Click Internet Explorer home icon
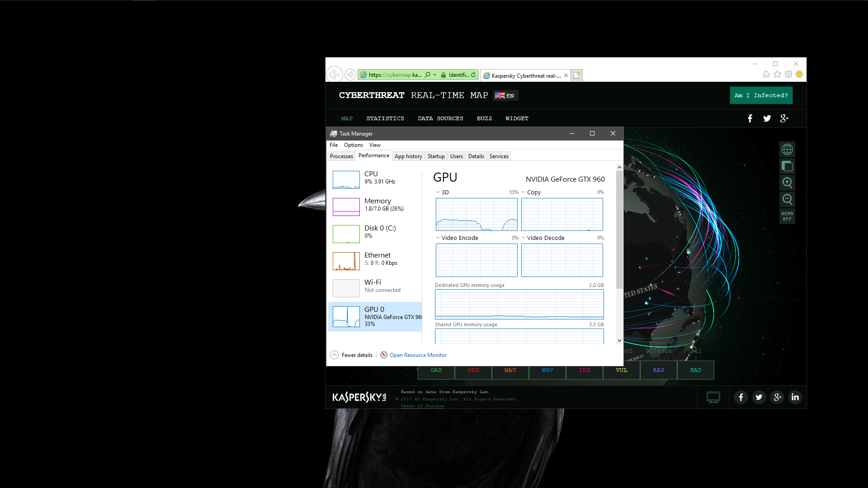 point(766,75)
